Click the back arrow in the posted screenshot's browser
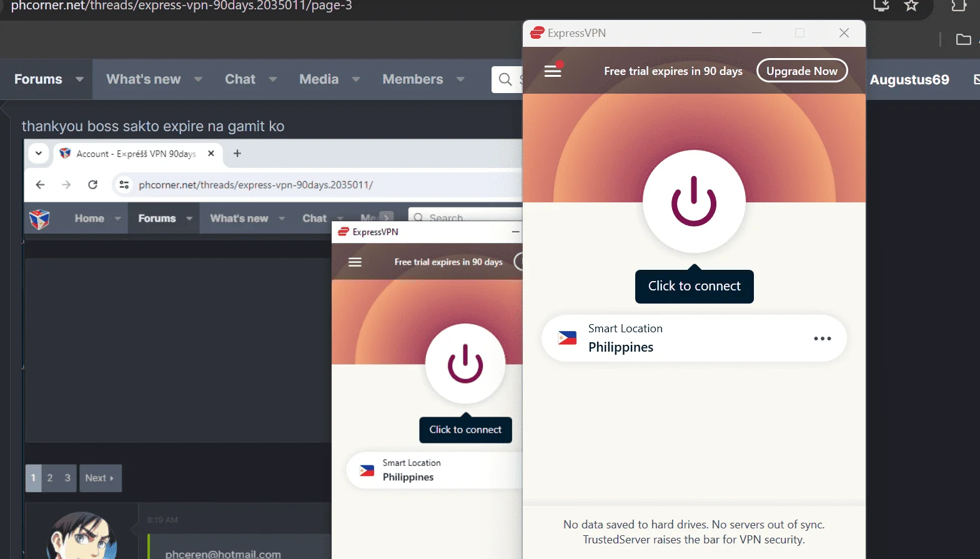980x559 pixels. pyautogui.click(x=40, y=185)
